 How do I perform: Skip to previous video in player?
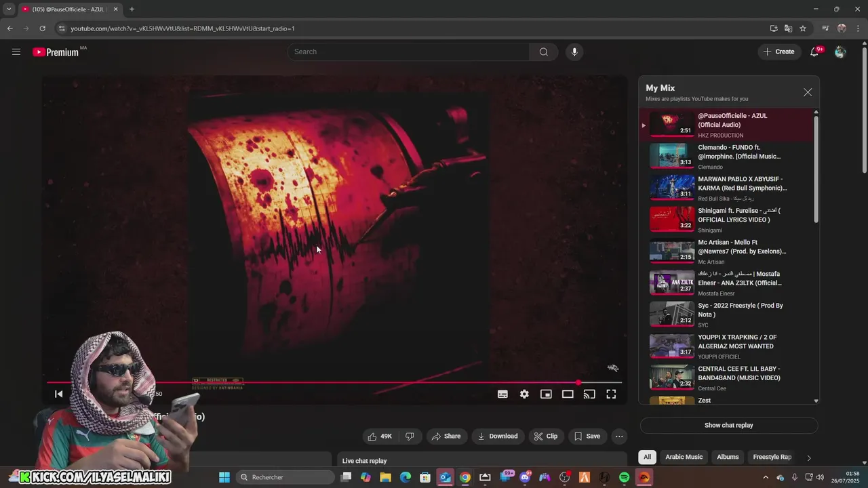click(x=59, y=394)
